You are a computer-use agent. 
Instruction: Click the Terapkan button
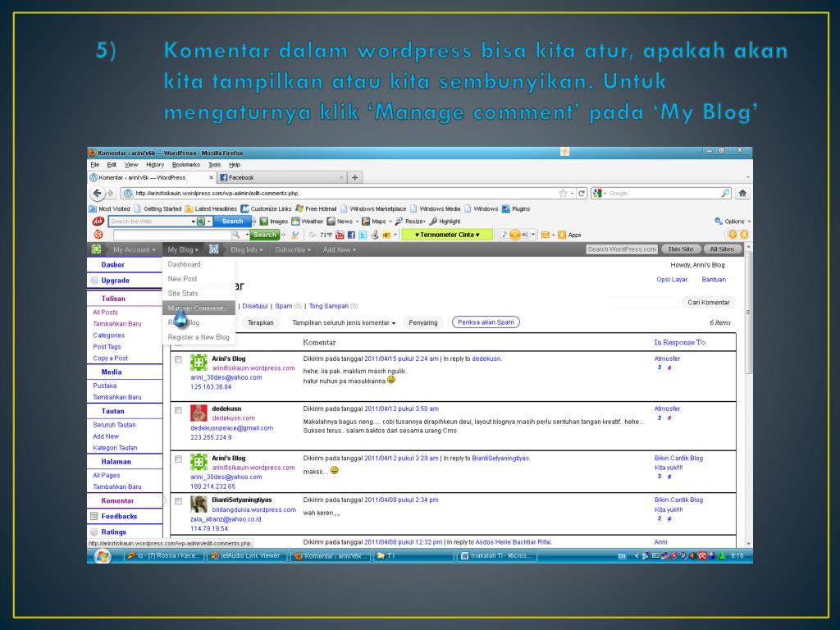coord(260,323)
